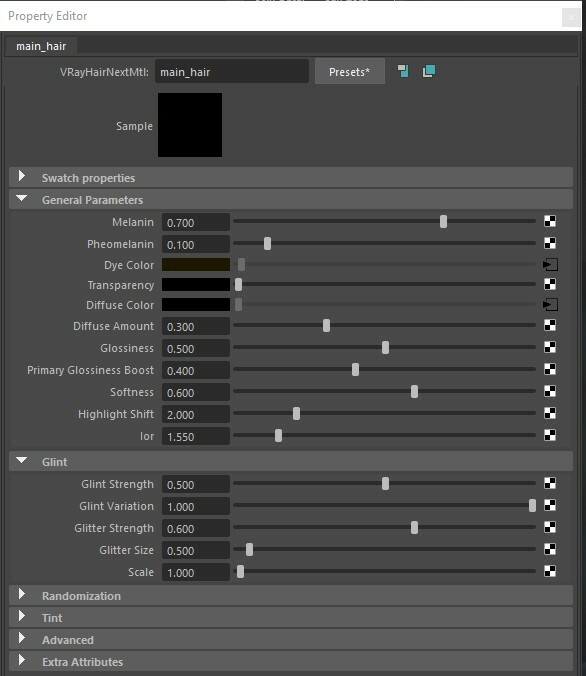Click the Glossiness texture map checker icon

[550, 347]
